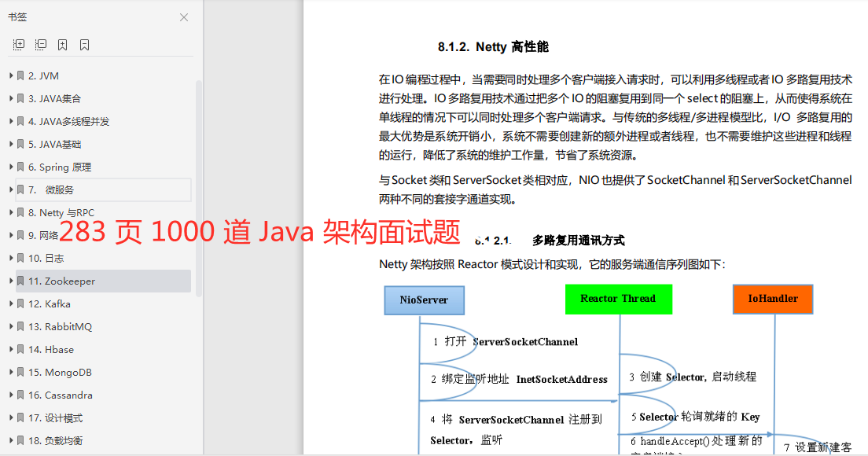Expand the 5. JAVA基础 bookmark
Image resolution: width=868 pixels, height=456 pixels.
pos(11,144)
